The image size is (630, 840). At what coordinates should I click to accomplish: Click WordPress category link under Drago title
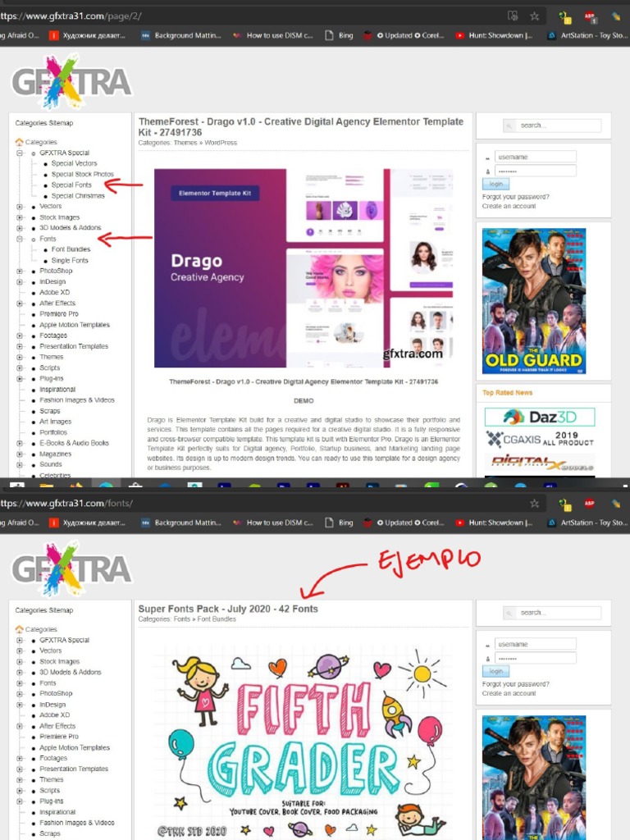pos(221,143)
